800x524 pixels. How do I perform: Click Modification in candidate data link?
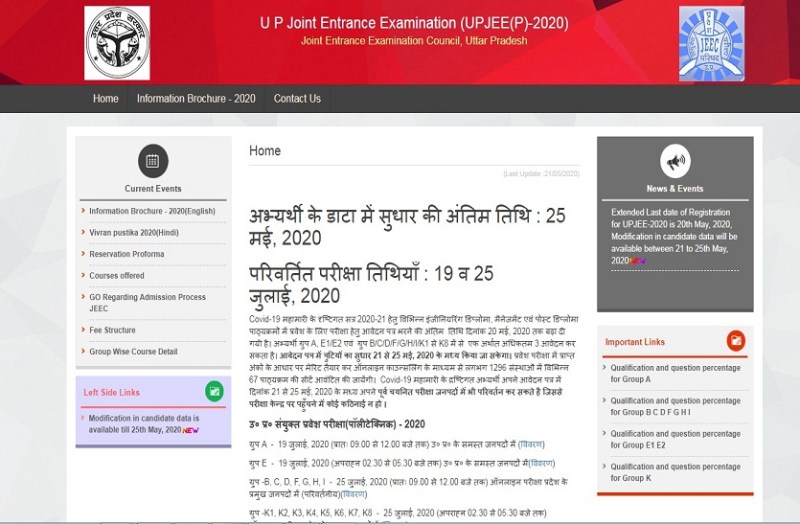point(143,423)
